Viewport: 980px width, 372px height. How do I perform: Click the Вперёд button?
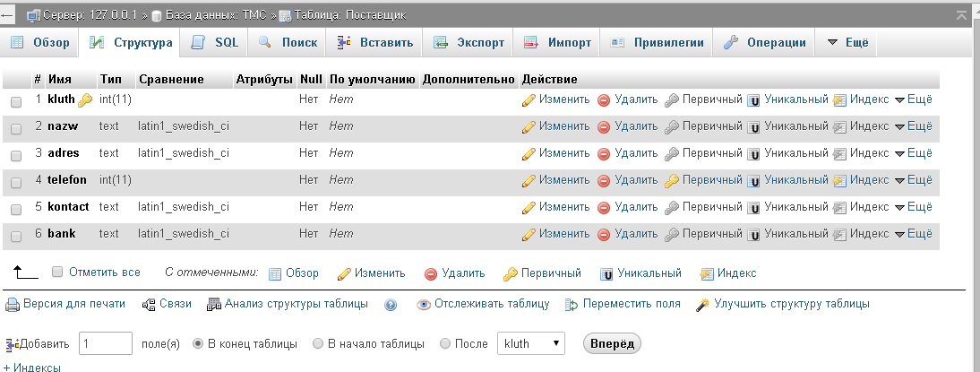tap(612, 343)
